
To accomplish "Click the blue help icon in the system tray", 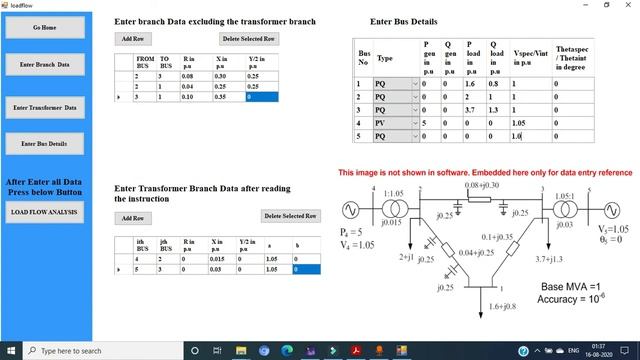I will [x=523, y=351].
